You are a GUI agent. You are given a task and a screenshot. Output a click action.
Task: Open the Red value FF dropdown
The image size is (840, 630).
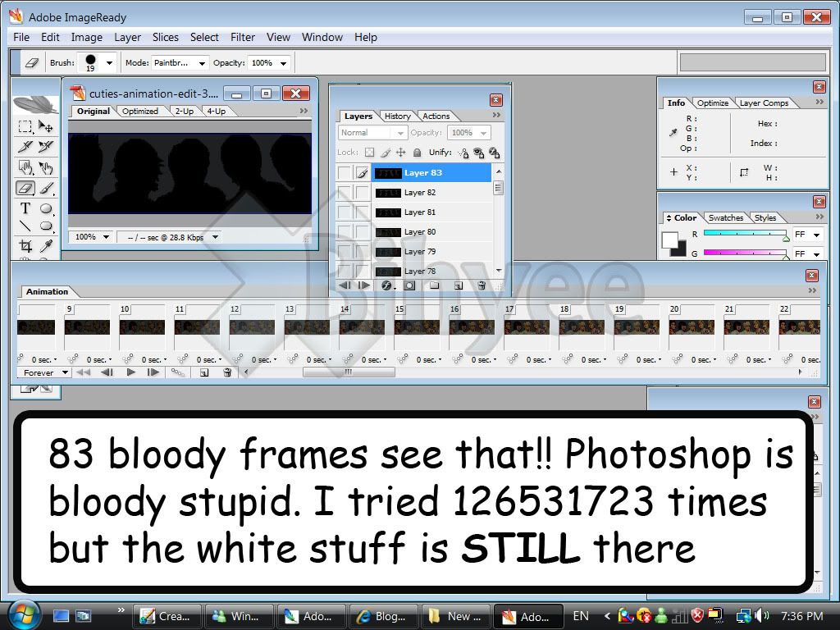(x=816, y=235)
